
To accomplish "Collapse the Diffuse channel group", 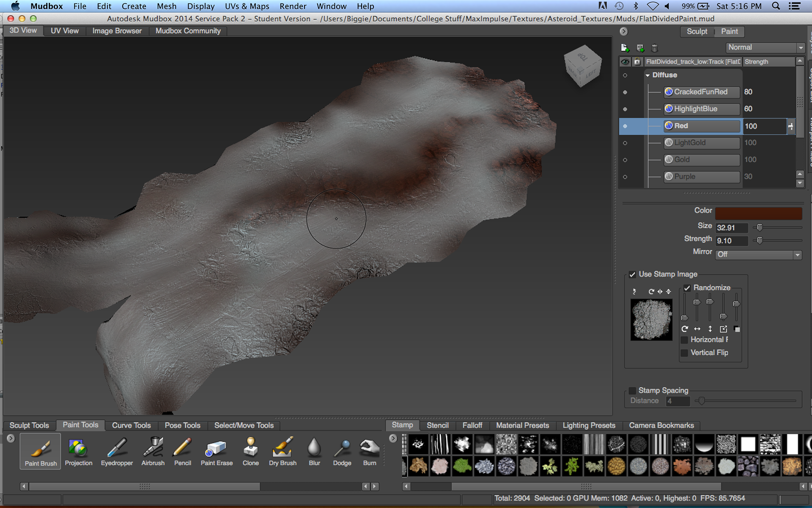I will point(647,75).
